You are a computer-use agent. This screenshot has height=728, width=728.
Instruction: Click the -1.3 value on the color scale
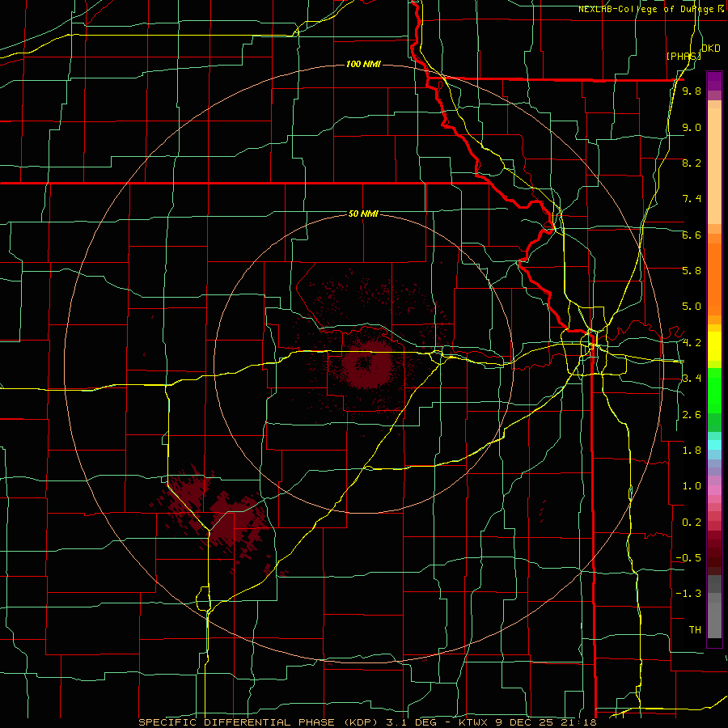[688, 594]
